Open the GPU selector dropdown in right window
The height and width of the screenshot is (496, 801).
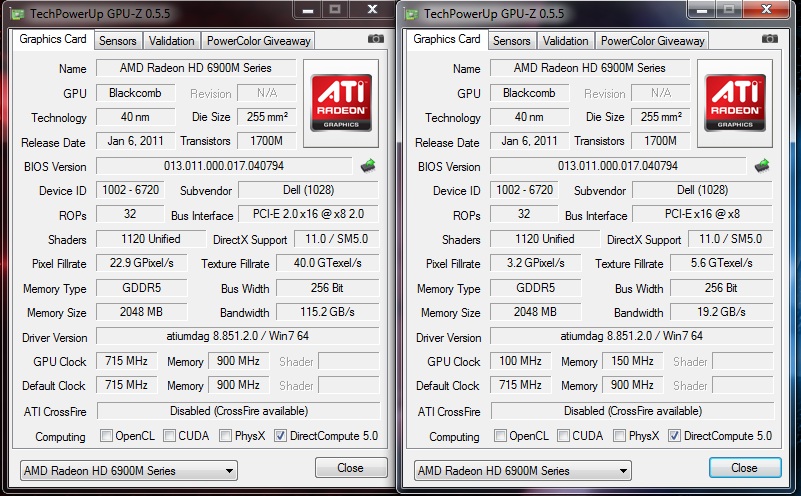pos(523,470)
